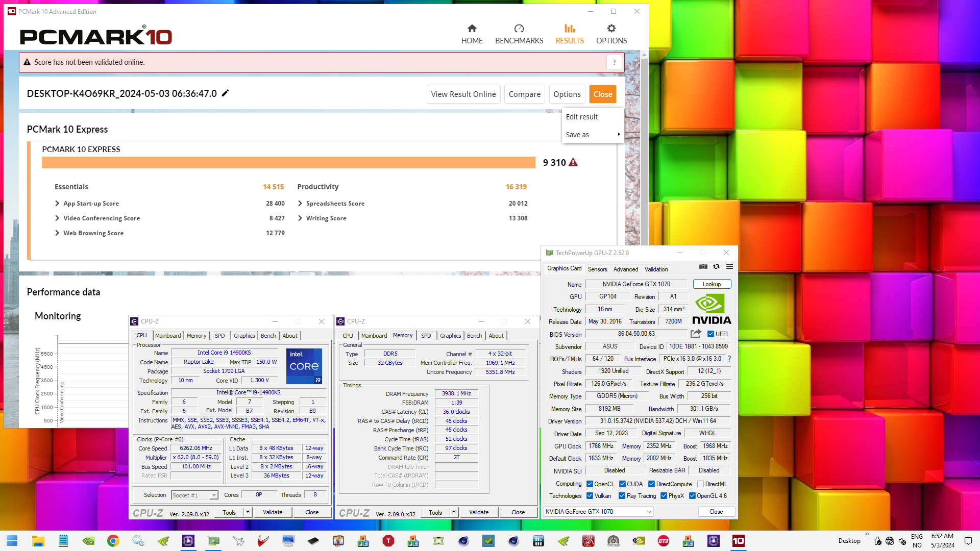Image resolution: width=980 pixels, height=551 pixels.
Task: Click the PCMark Options button next to Compare
Action: 567,94
